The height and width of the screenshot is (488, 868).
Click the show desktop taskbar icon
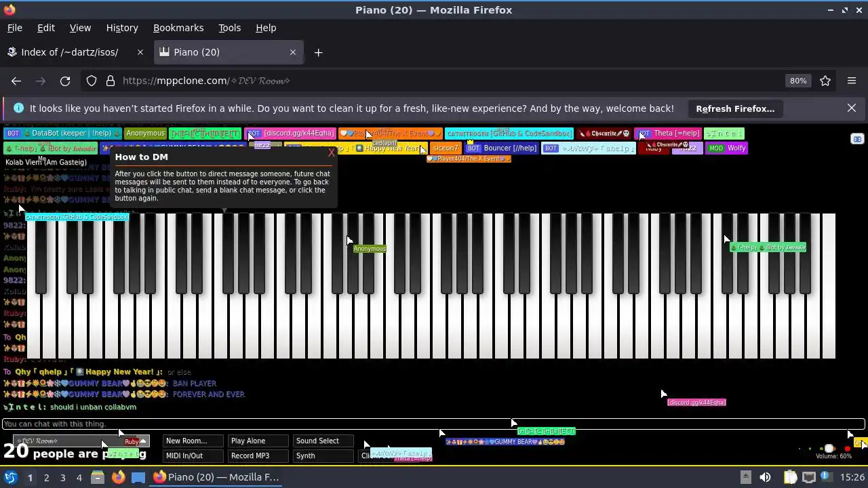(x=138, y=477)
